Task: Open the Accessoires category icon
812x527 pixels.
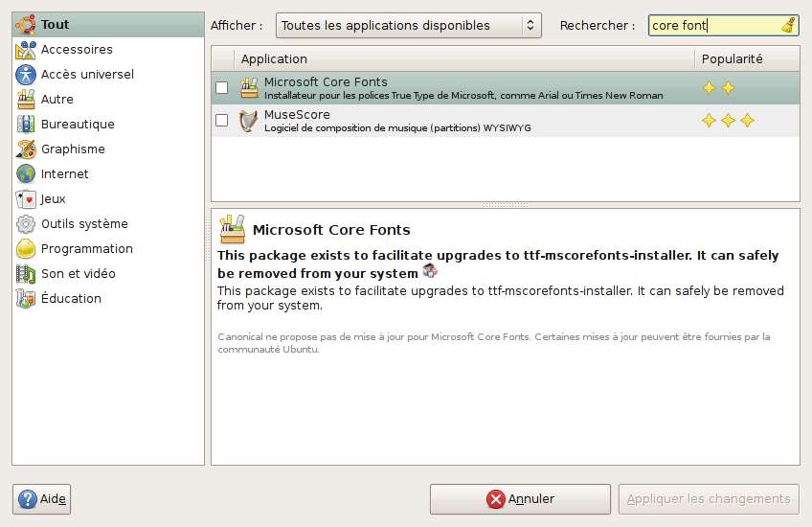Action: coord(25,50)
